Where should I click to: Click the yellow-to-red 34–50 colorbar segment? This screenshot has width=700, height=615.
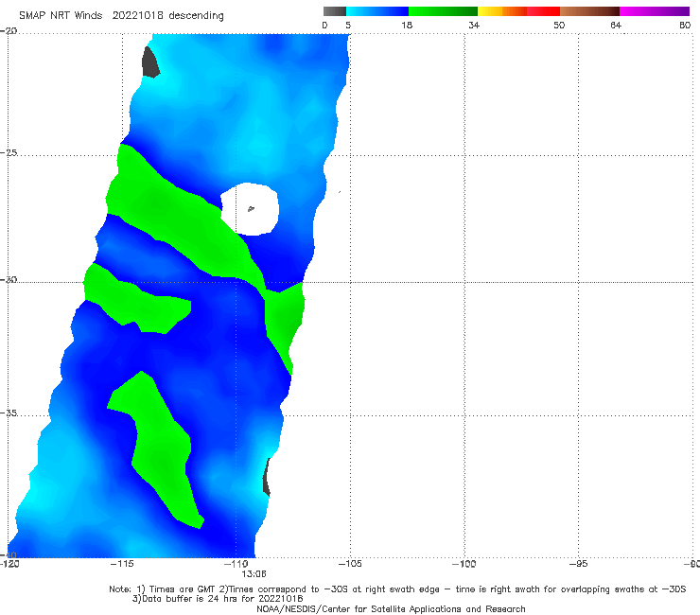coord(518,11)
